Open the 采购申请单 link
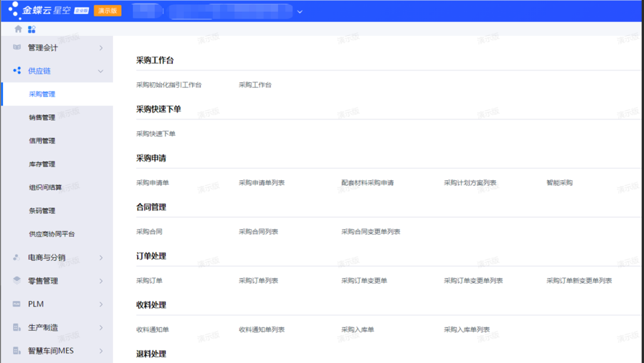The width and height of the screenshot is (644, 363). point(152,182)
